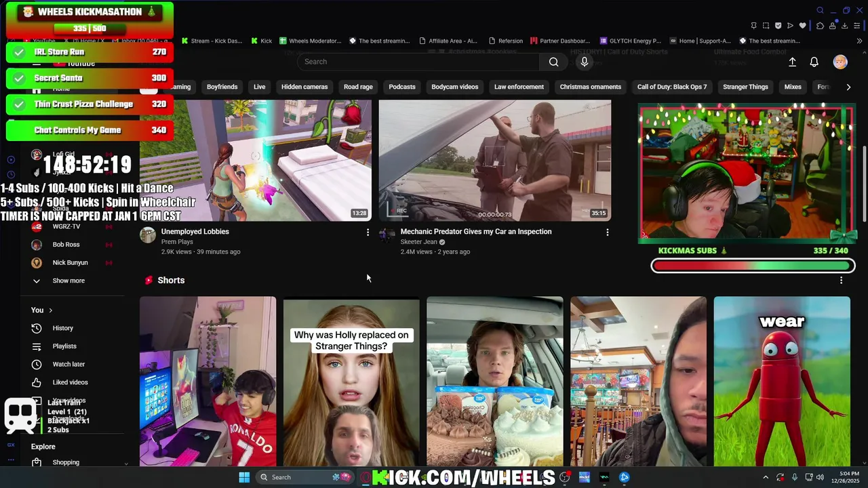Open the Stream - Kick Dashboard bookmark
The width and height of the screenshot is (868, 488).
(x=212, y=41)
